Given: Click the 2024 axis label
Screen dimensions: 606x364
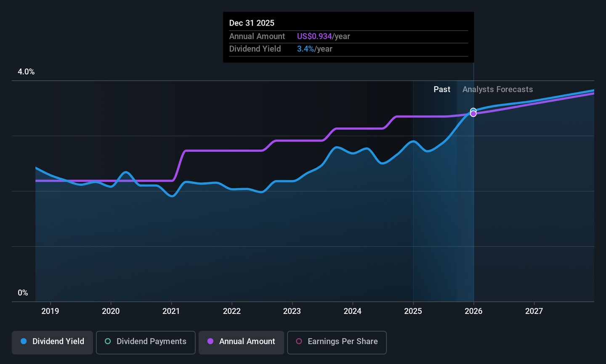Looking at the screenshot, I should pyautogui.click(x=352, y=311).
